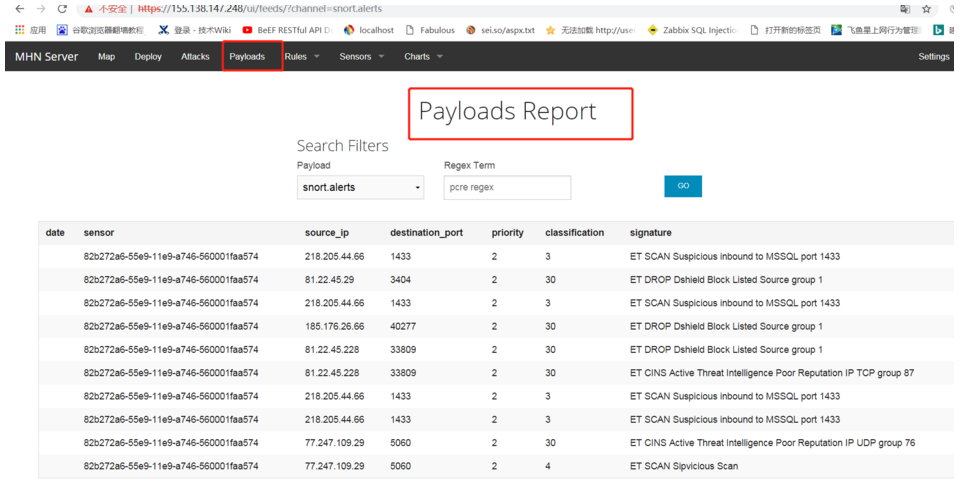The image size is (965, 486).
Task: Switch to the Attacks page
Action: coord(195,57)
